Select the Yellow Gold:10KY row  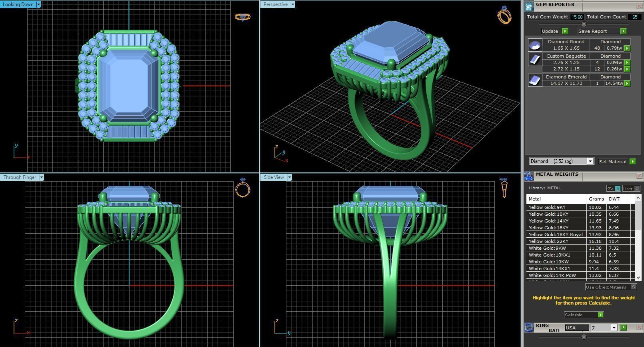(580, 214)
